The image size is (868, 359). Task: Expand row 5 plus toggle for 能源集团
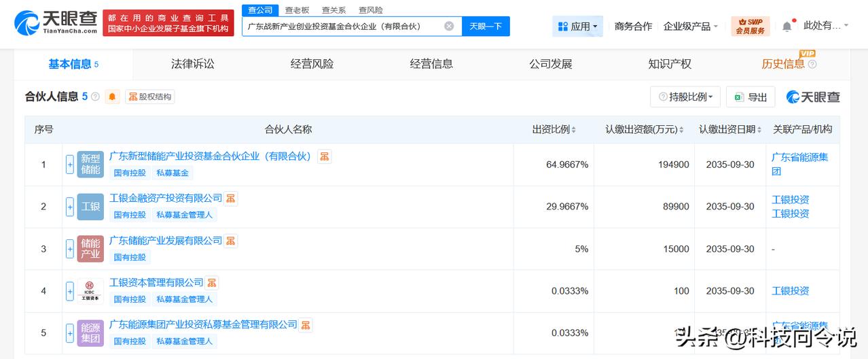[70, 333]
